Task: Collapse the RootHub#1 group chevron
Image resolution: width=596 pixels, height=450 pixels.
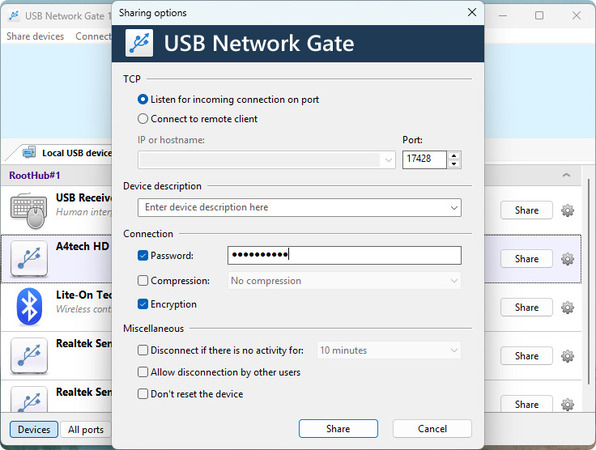Action: point(566,175)
